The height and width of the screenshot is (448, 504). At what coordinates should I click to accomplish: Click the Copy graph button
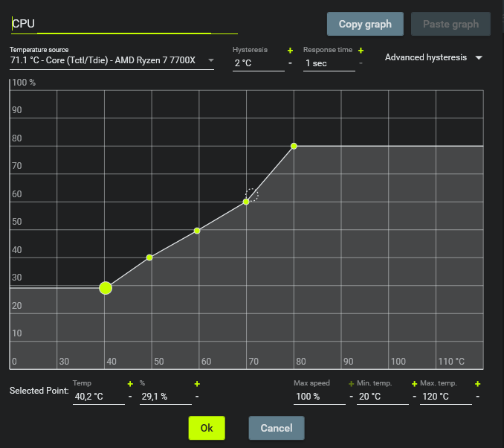365,24
